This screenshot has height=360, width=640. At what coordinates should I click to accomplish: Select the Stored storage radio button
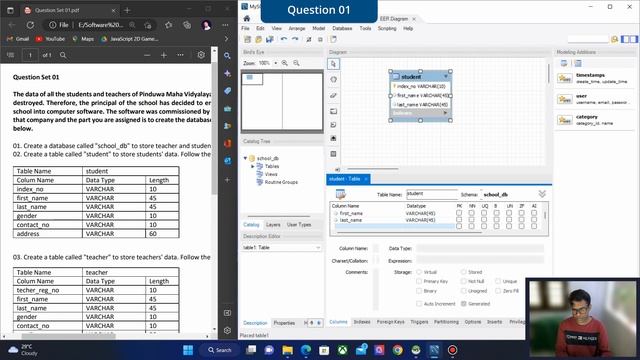click(x=464, y=272)
